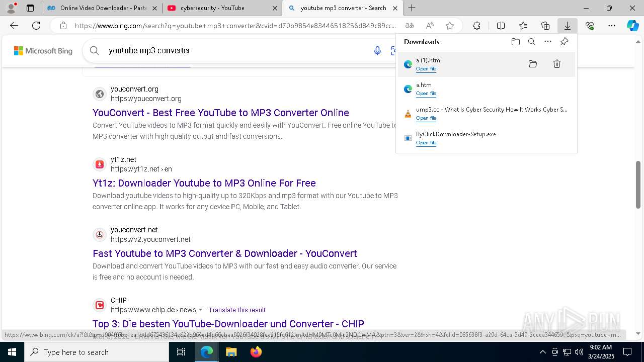The height and width of the screenshot is (362, 644).
Task: Expand CHIP result URL dropdown arrow
Action: pos(200,310)
